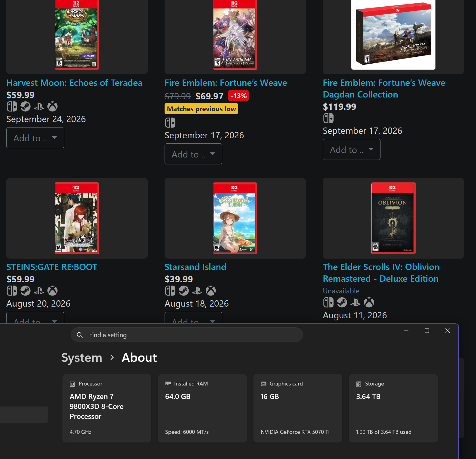Open Add to dropdown under STEINS;GATE RE:BOOT
476x459 pixels.
35,318
